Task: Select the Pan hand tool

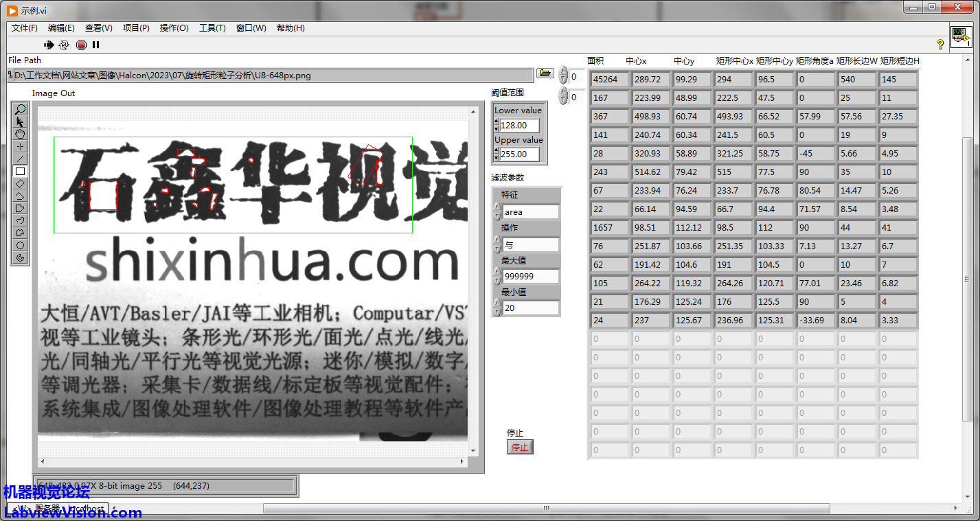Action: (x=21, y=134)
